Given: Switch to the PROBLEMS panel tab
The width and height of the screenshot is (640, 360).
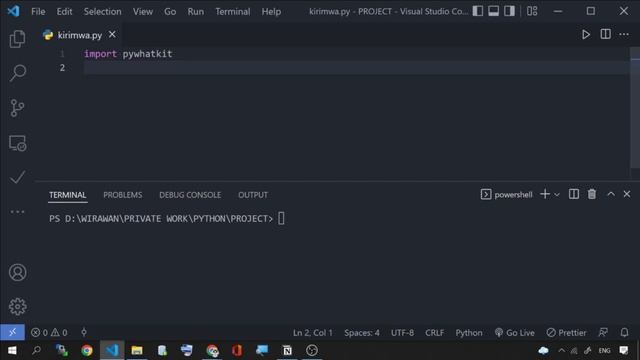Looking at the screenshot, I should [x=122, y=195].
